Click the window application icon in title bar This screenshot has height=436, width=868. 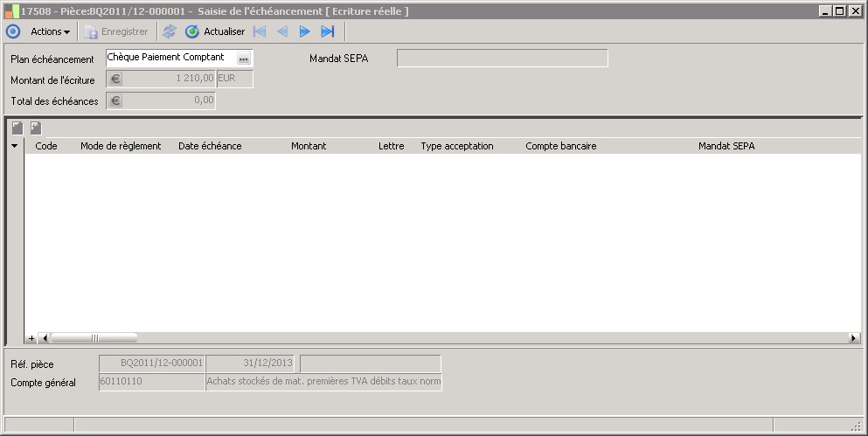11,11
